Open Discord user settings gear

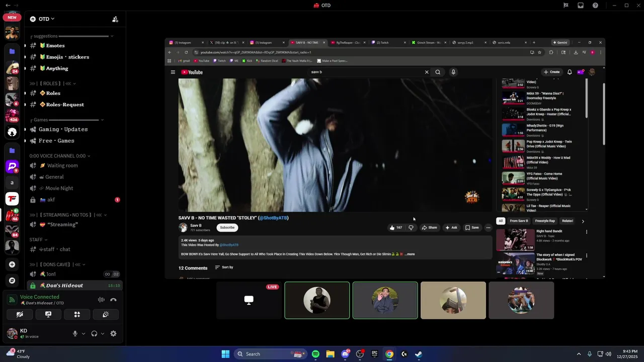click(x=113, y=333)
